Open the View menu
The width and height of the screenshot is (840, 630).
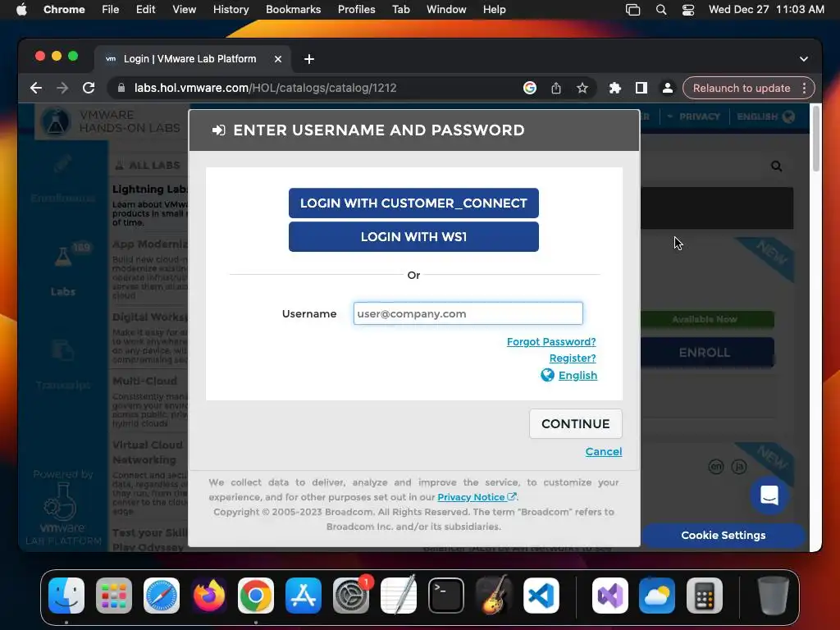pos(184,9)
